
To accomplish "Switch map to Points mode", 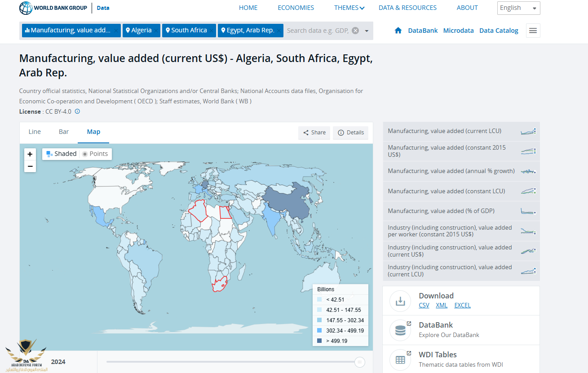I will point(95,154).
